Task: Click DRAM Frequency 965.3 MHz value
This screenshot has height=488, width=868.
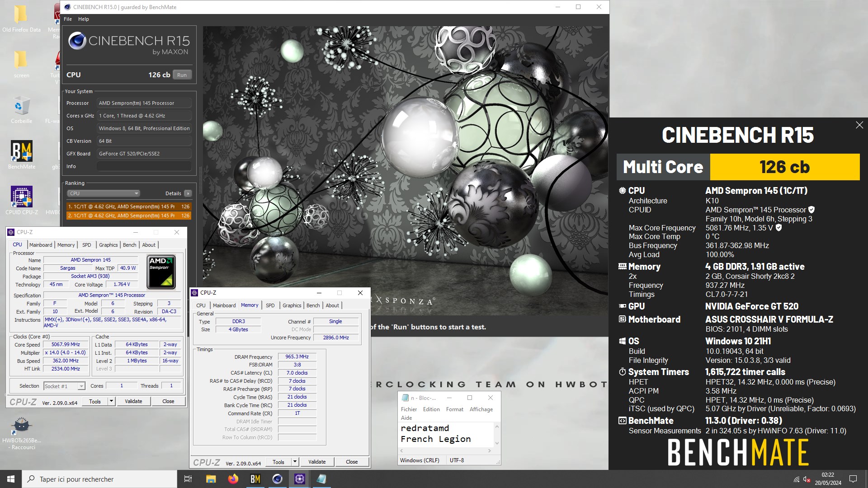Action: click(297, 357)
